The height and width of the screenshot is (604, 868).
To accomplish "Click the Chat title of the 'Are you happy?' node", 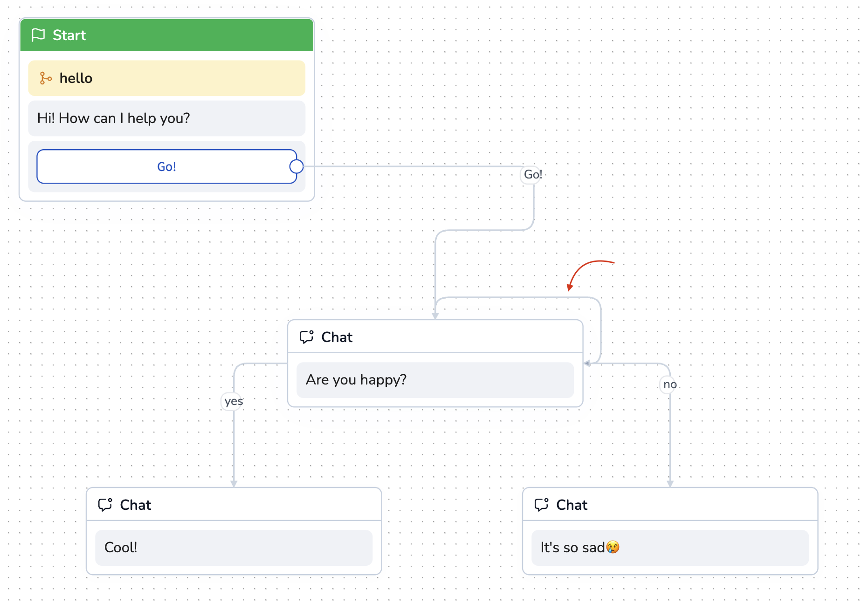I will click(x=337, y=337).
